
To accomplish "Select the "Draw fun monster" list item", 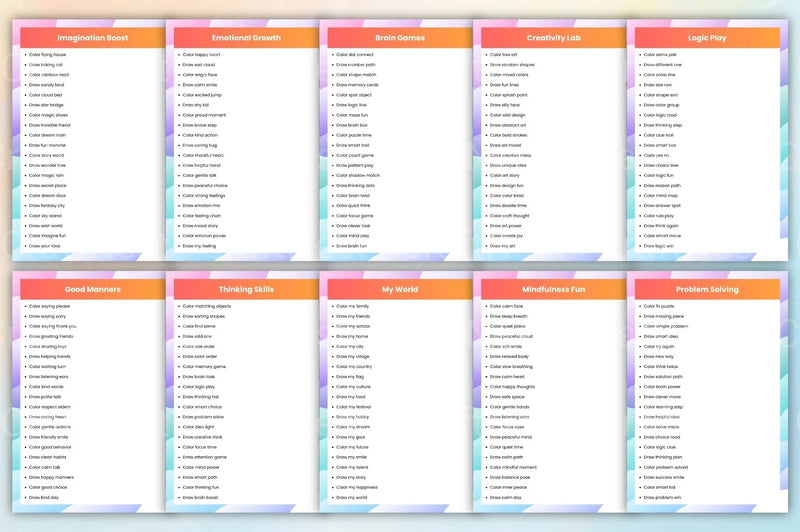I will point(47,145).
